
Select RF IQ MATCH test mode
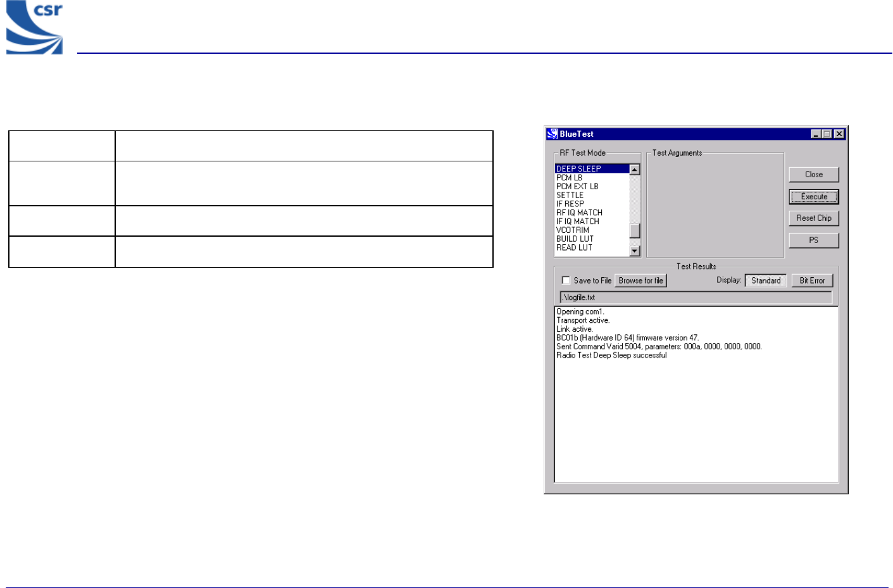pos(592,213)
